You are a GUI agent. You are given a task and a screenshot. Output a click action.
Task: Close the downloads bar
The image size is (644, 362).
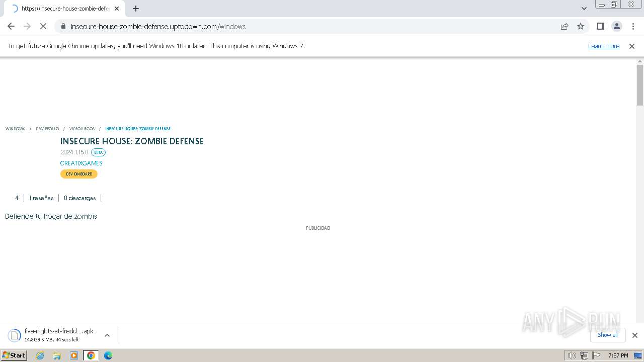[x=635, y=335]
